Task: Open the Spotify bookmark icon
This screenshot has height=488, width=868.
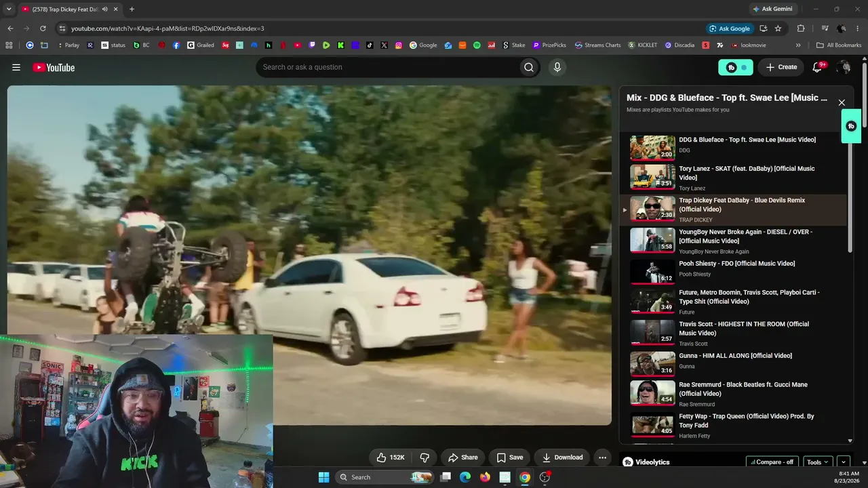Action: click(477, 45)
